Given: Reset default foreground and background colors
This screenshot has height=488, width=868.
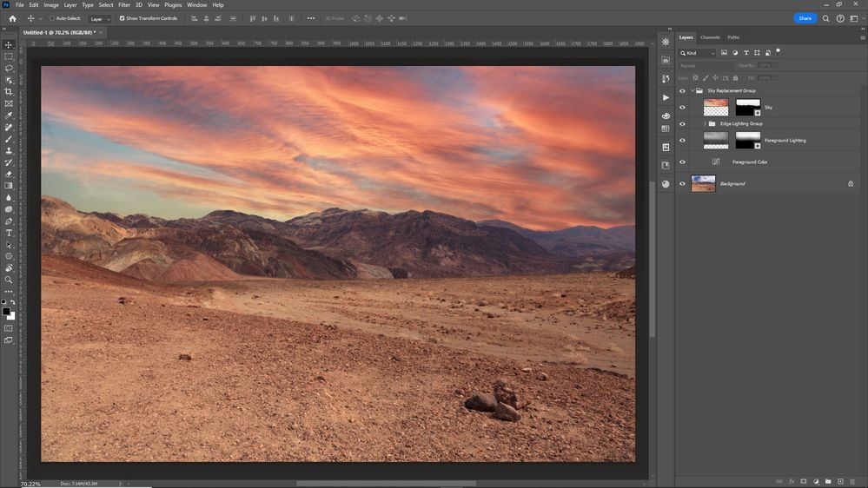Looking at the screenshot, I should click(x=3, y=303).
